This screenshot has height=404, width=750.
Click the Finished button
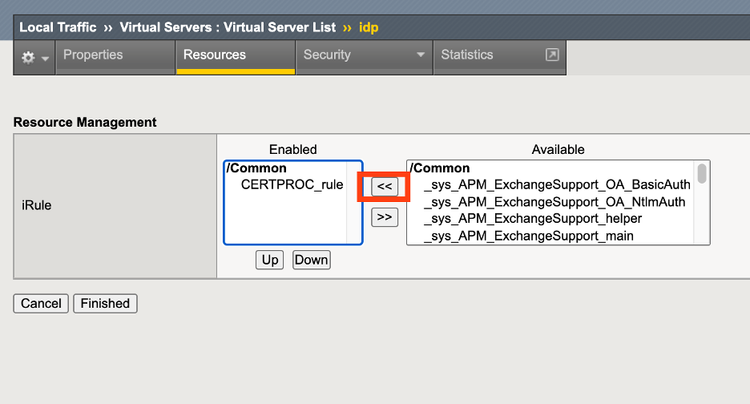click(x=105, y=303)
